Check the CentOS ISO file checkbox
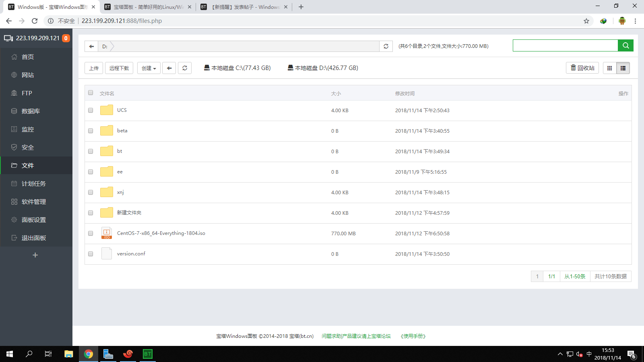 [91, 233]
